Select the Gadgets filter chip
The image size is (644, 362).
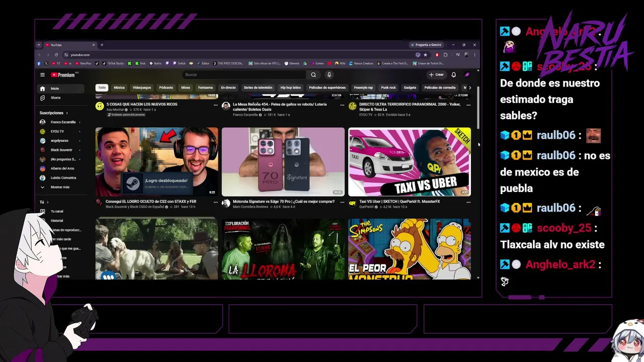[410, 87]
